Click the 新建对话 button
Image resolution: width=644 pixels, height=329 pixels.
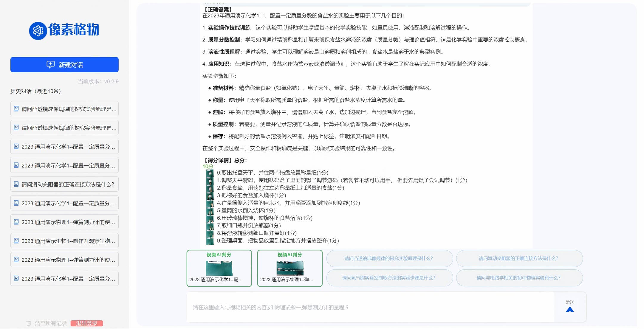pyautogui.click(x=64, y=65)
